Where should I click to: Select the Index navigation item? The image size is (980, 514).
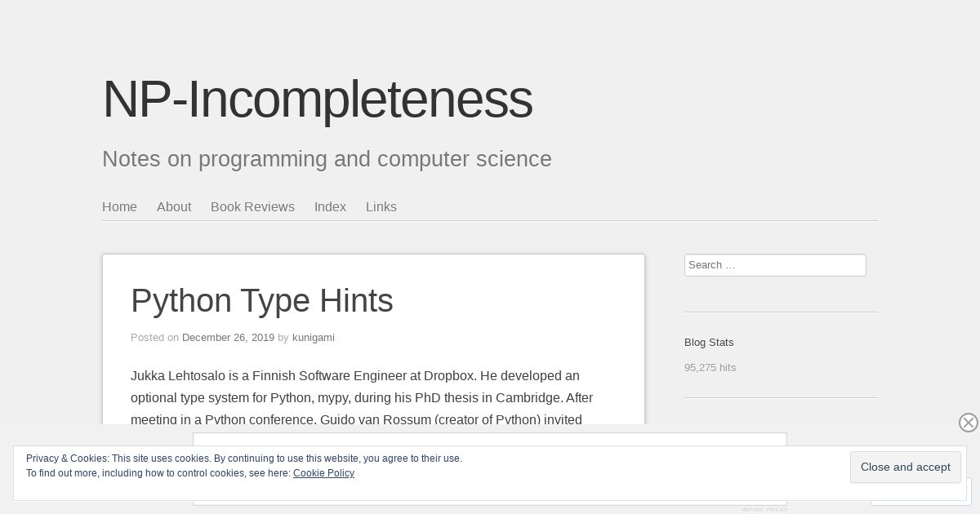click(x=330, y=206)
